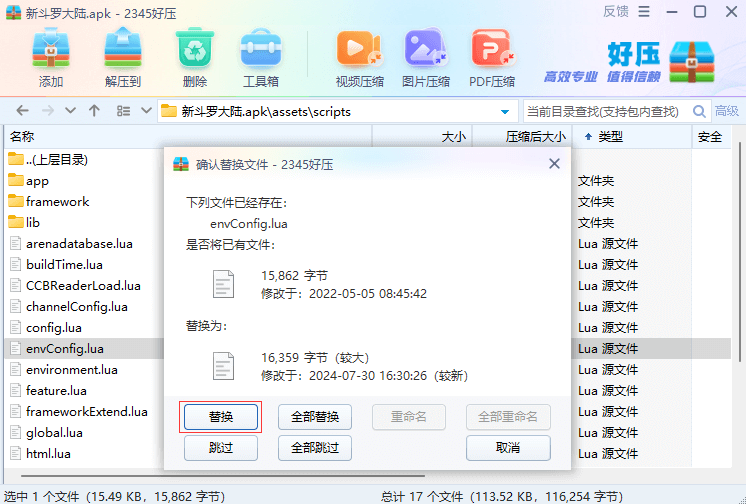Click the 全部替换 (Replace All) button

pos(314,417)
